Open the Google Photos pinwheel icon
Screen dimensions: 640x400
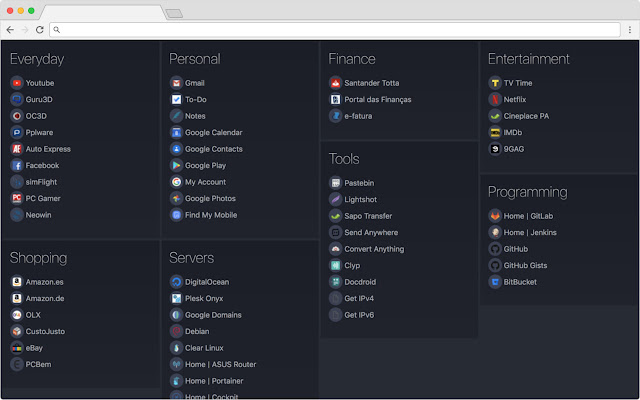tap(176, 198)
